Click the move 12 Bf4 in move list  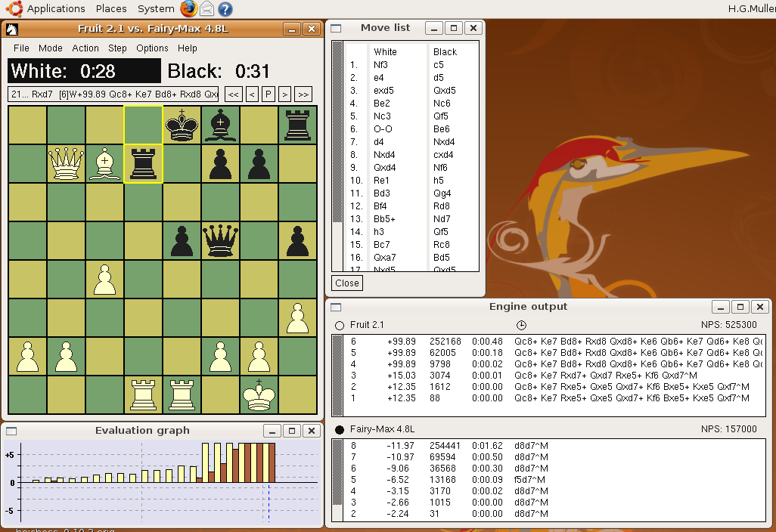pyautogui.click(x=380, y=206)
